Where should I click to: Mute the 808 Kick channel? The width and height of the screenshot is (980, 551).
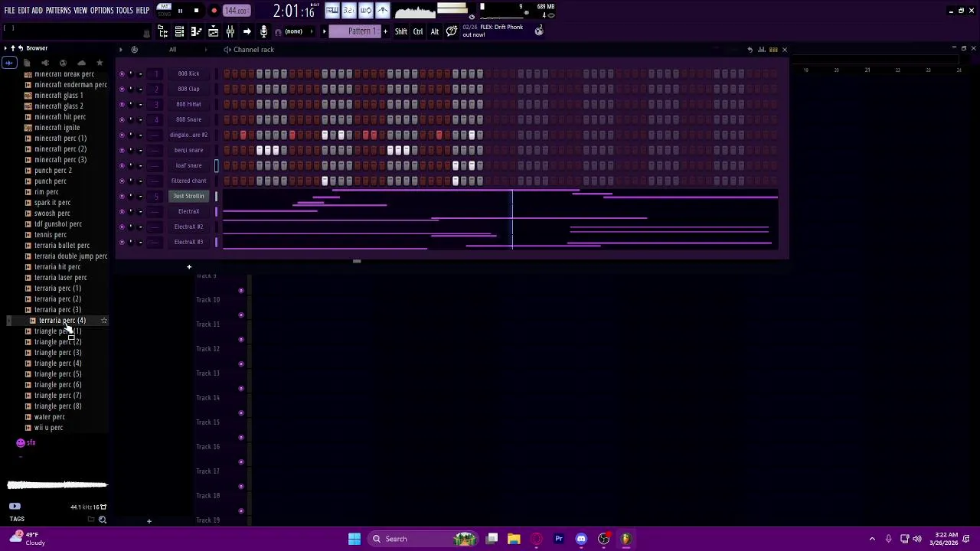[x=122, y=73]
